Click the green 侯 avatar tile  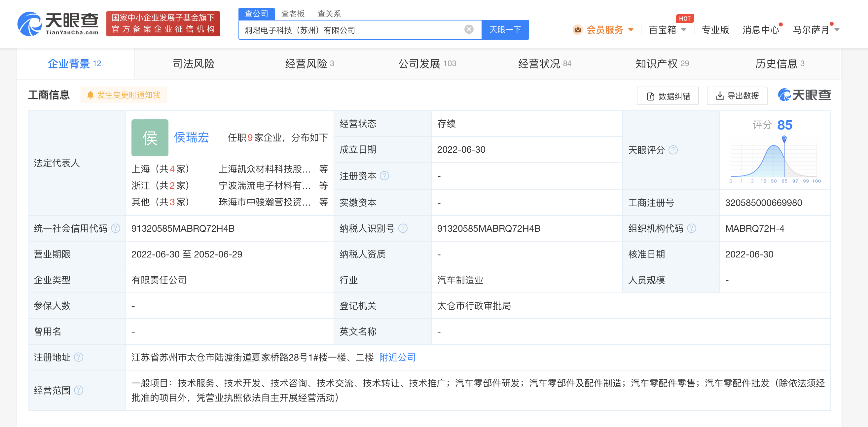150,137
